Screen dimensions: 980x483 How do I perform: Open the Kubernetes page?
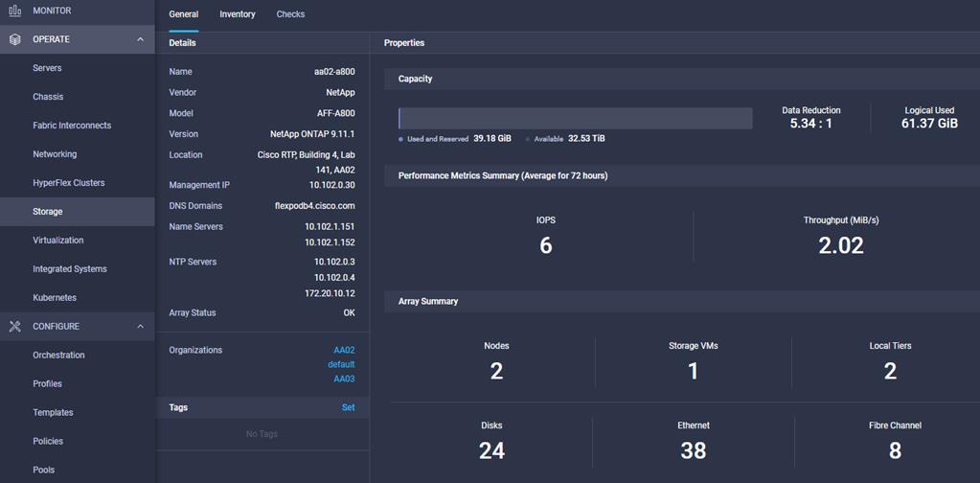[55, 298]
